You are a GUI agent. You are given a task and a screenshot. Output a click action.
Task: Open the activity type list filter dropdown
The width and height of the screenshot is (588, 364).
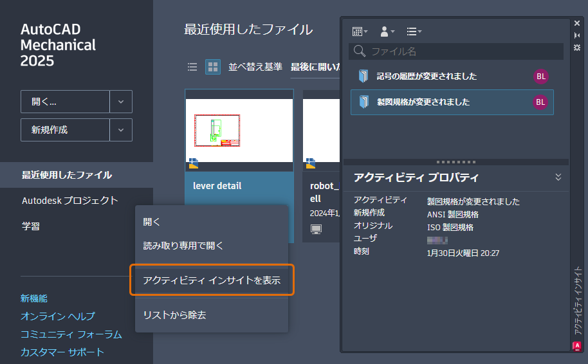pyautogui.click(x=414, y=32)
